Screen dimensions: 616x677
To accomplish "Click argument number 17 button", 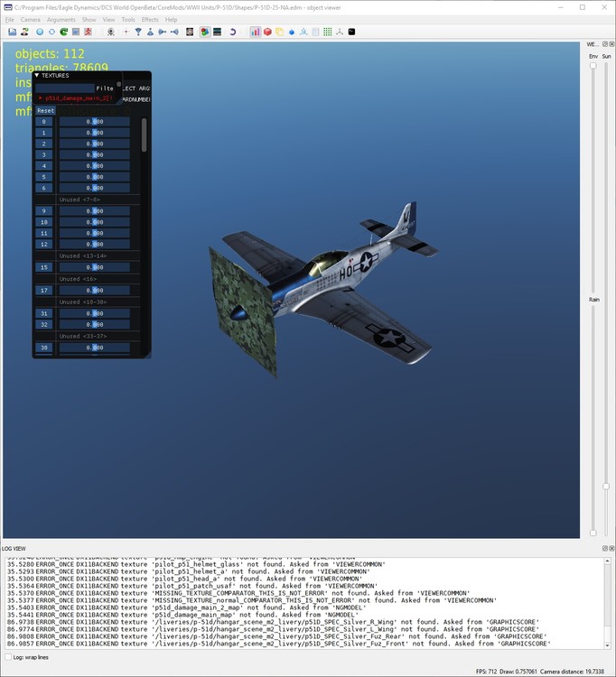I will pos(44,290).
